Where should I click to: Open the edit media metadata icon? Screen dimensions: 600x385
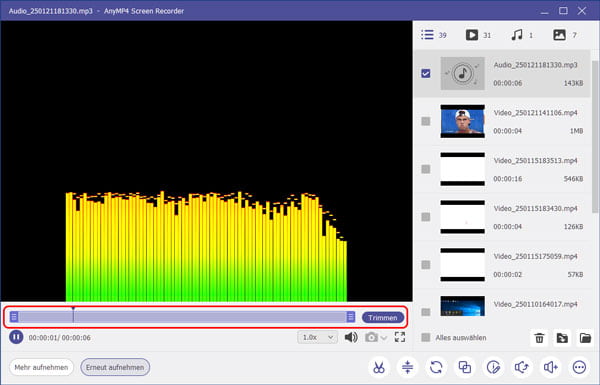click(x=493, y=367)
